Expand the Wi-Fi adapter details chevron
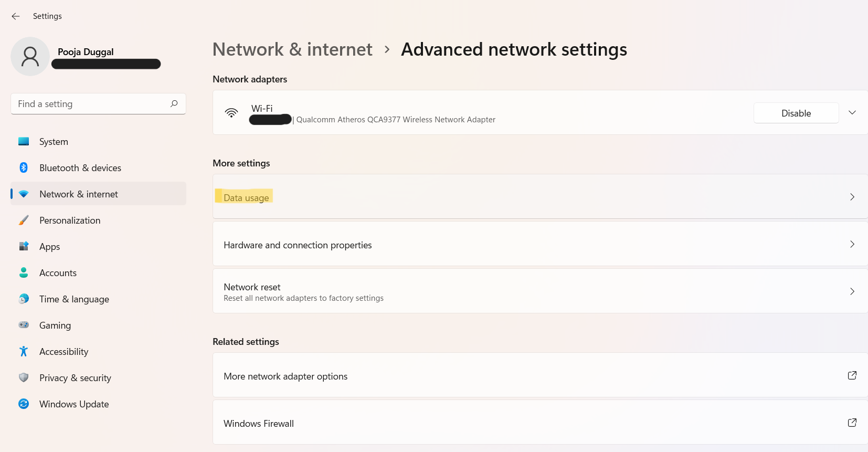The height and width of the screenshot is (452, 868). coord(852,113)
